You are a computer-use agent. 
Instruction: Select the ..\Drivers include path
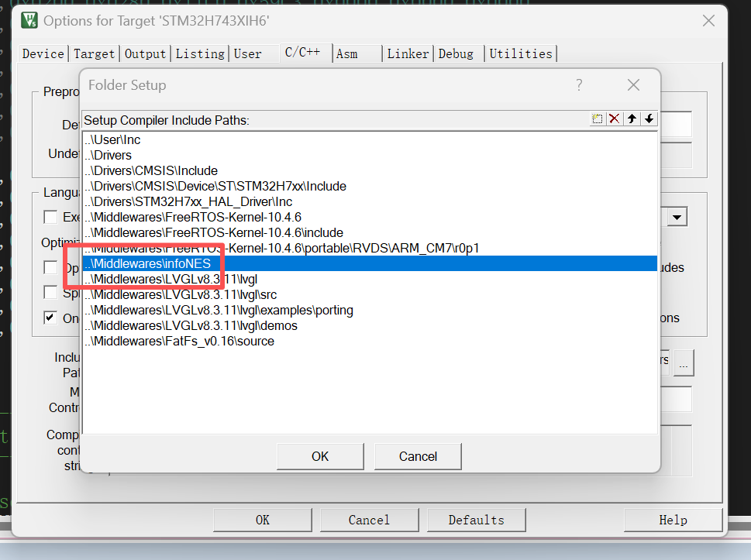pyautogui.click(x=370, y=155)
